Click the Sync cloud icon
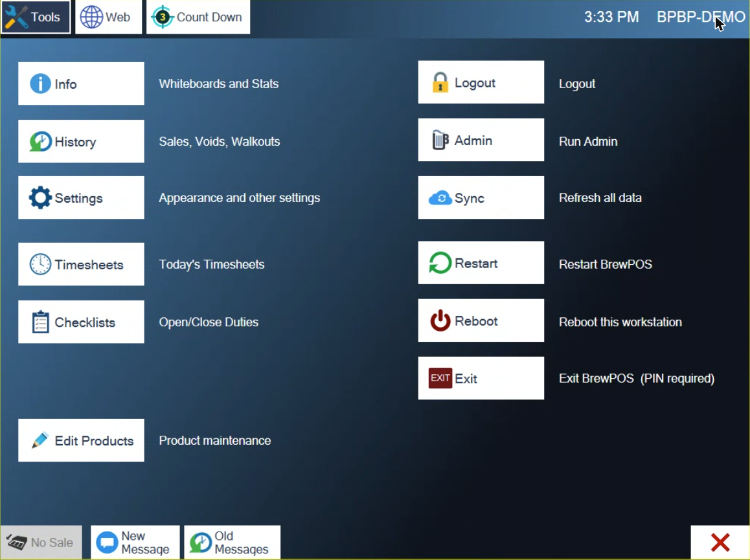The height and width of the screenshot is (560, 750). tap(440, 197)
